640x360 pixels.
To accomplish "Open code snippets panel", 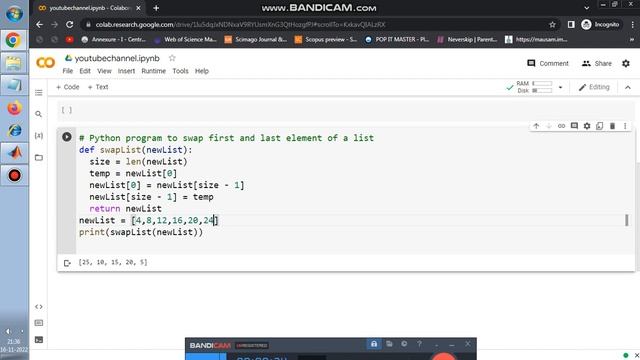I will [39, 307].
